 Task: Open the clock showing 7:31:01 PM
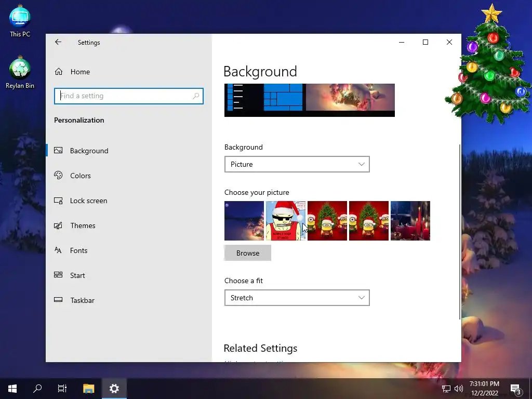485,389
